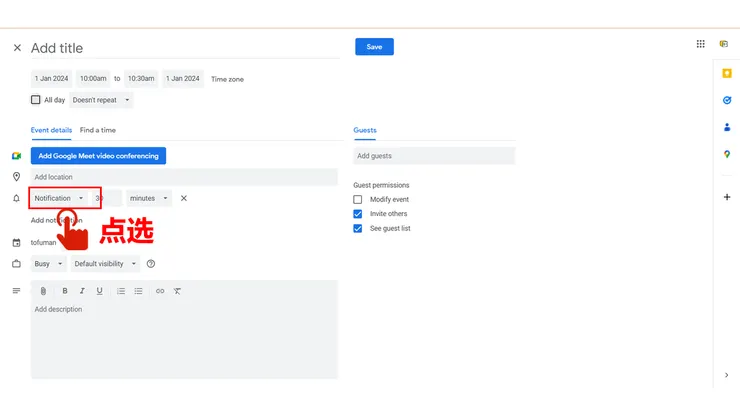The width and height of the screenshot is (740, 416).
Task: Open the Default visibility dropdown
Action: pos(104,264)
